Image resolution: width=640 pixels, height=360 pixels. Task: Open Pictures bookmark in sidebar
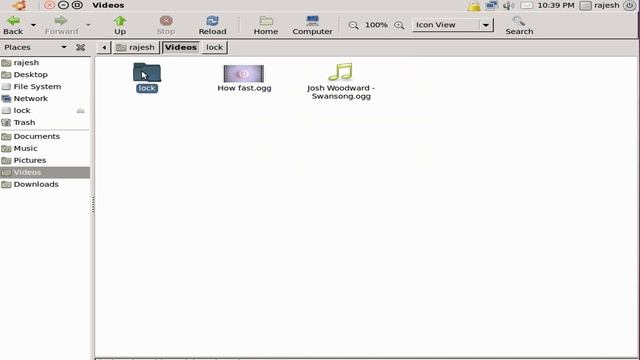pos(45,160)
